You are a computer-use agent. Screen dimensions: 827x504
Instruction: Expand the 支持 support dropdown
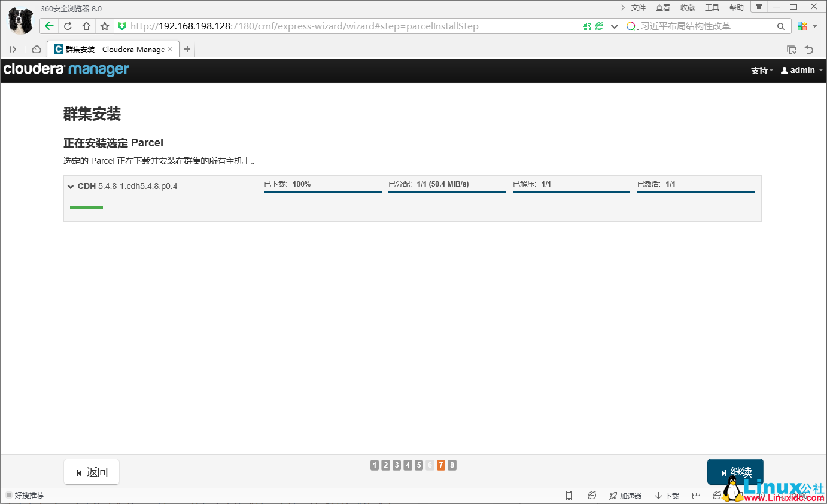point(761,70)
